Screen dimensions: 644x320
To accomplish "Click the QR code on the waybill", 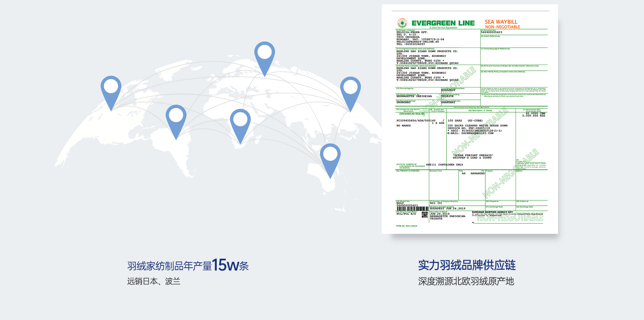I will point(425,215).
